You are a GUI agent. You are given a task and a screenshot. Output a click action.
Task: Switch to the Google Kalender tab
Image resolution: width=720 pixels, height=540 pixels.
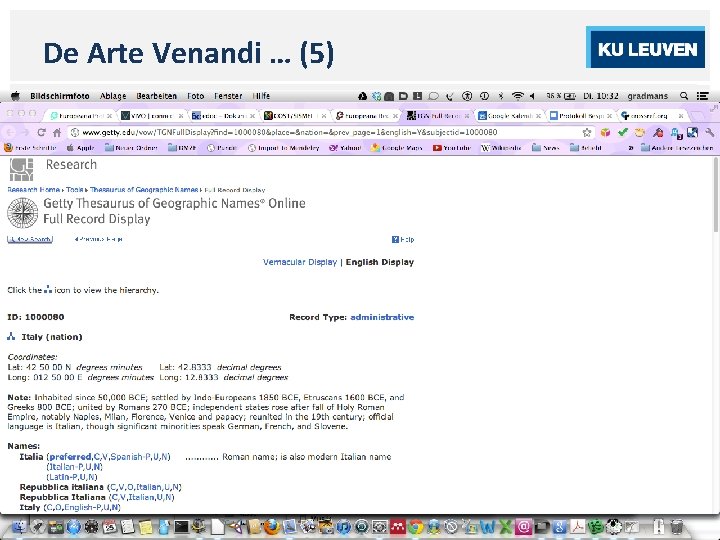(x=509, y=116)
